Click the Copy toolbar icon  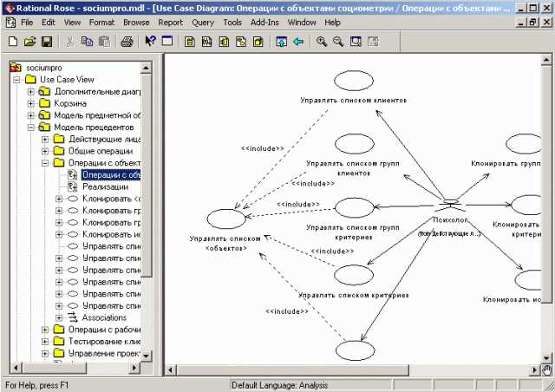pos(87,41)
